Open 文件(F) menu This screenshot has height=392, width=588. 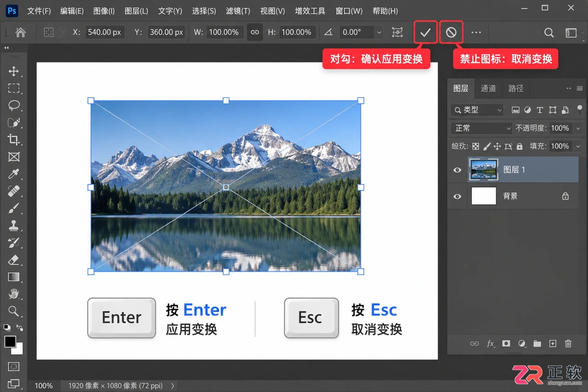[x=39, y=11]
